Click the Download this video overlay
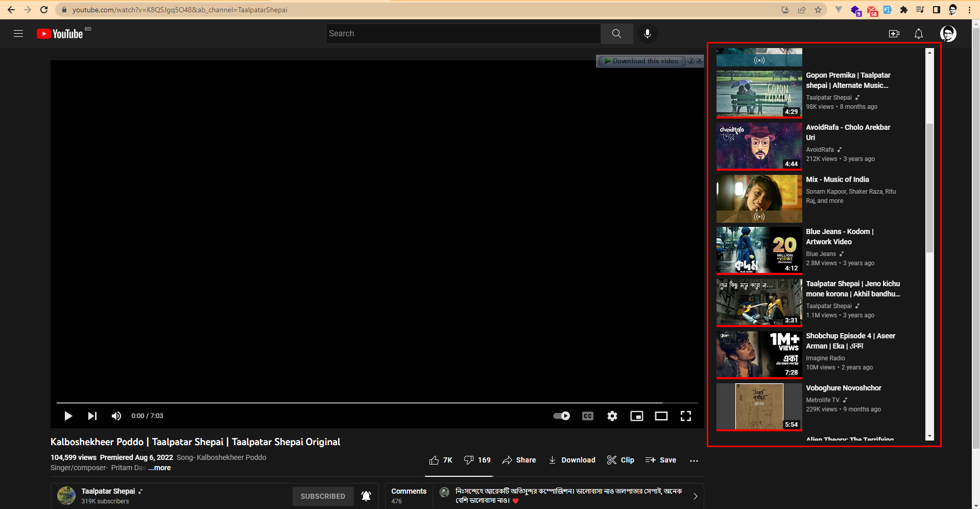The image size is (980, 509). point(641,61)
